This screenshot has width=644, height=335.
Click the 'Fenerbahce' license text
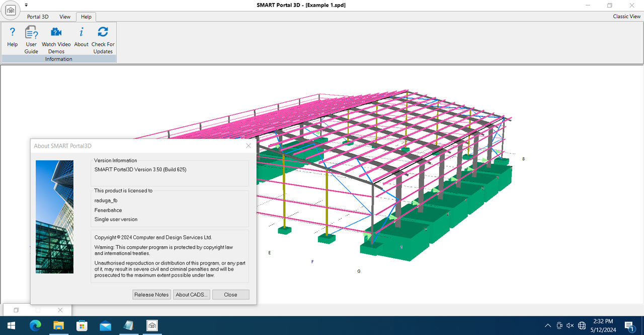108,210
